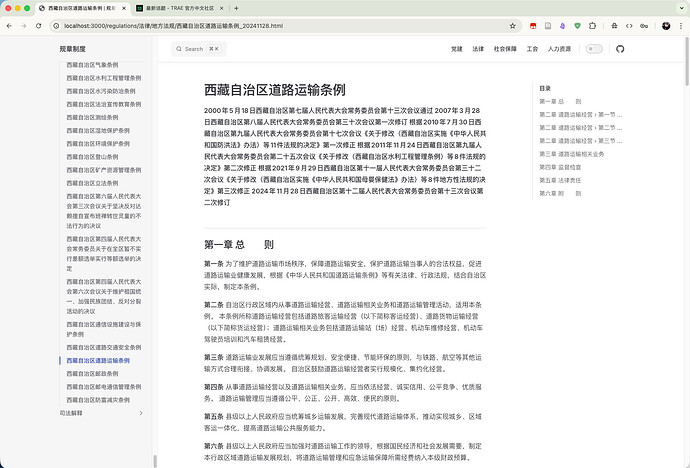Viewport: 690px width, 468px height.
Task: Open 西藏自治区立法条例 in sidebar
Action: (96, 182)
